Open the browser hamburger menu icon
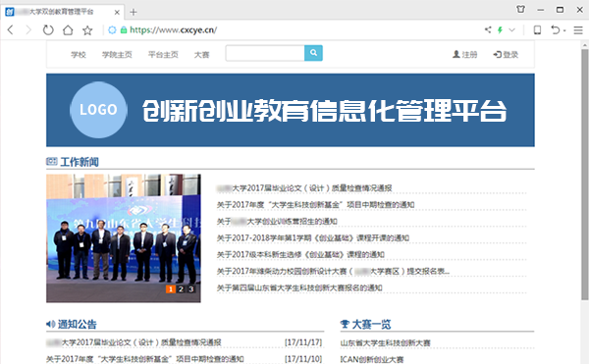The height and width of the screenshot is (364, 589). click(578, 30)
